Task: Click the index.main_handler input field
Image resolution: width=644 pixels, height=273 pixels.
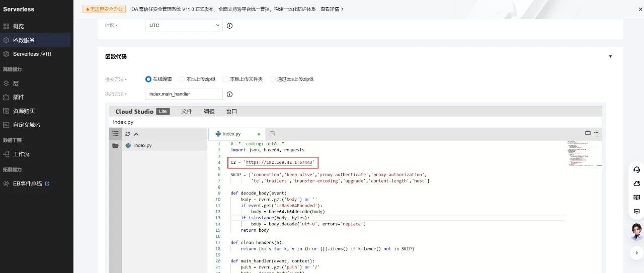Action: tap(184, 94)
